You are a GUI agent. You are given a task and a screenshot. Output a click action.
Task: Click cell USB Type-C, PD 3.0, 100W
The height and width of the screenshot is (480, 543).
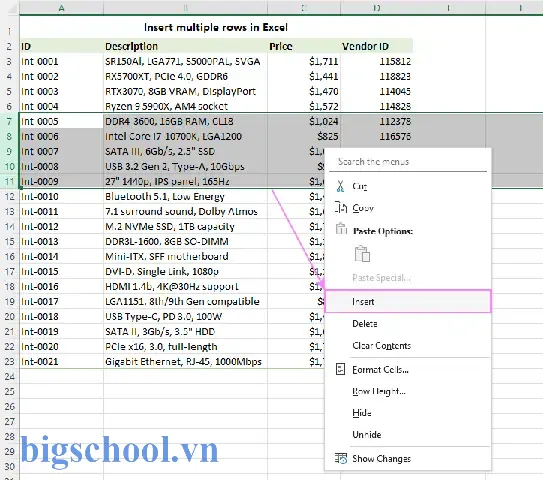click(185, 316)
